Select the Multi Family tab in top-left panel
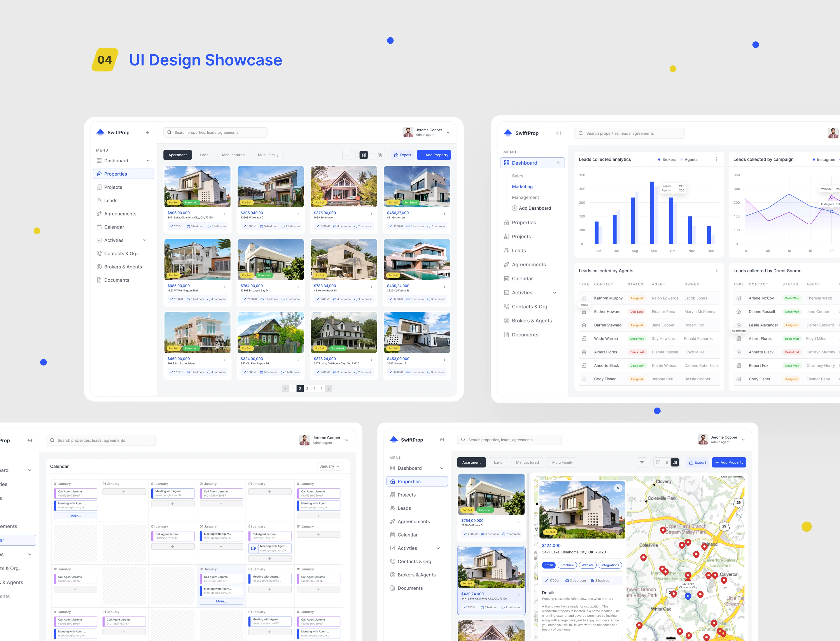Image resolution: width=840 pixels, height=641 pixels. [x=268, y=155]
